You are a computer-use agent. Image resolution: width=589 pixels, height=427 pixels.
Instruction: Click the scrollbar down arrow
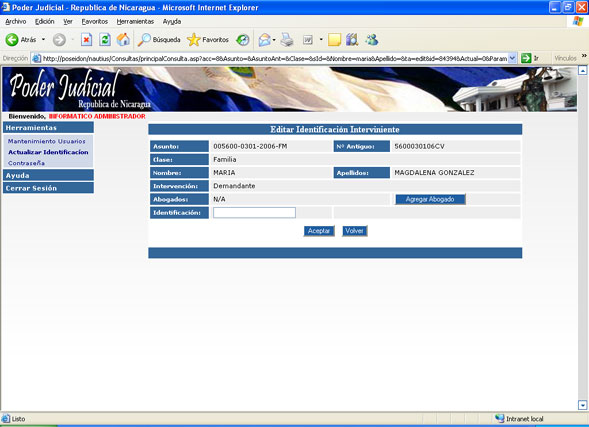pos(583,405)
